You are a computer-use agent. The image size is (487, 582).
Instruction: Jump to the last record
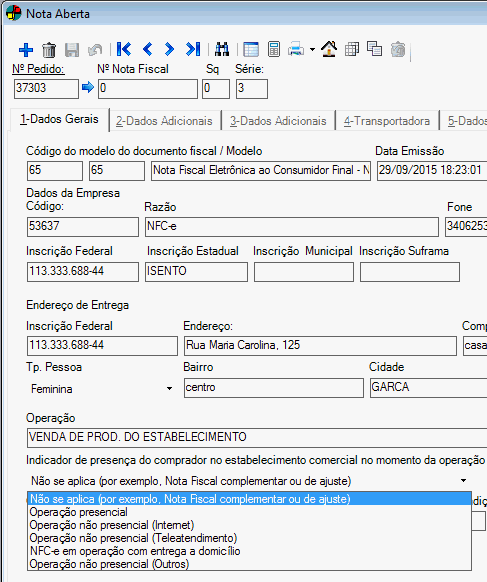(193, 49)
